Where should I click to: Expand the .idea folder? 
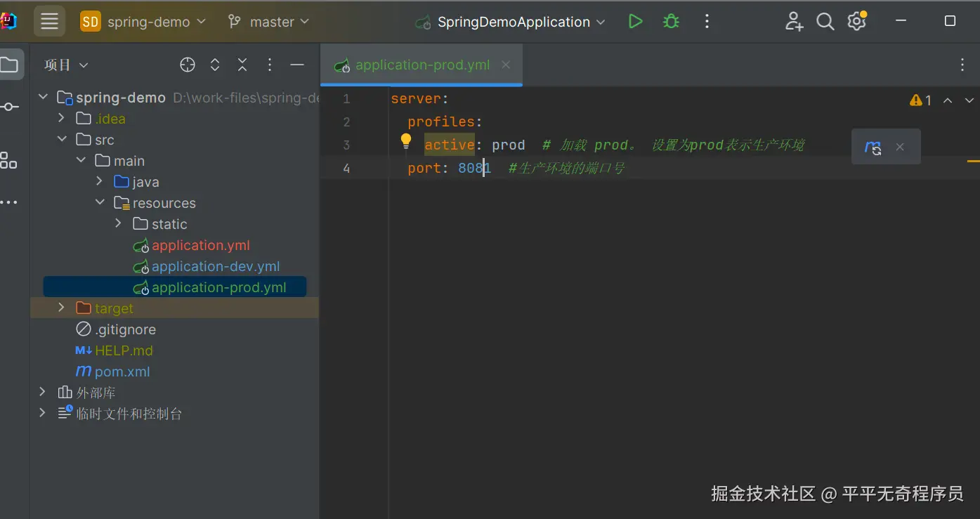point(62,118)
